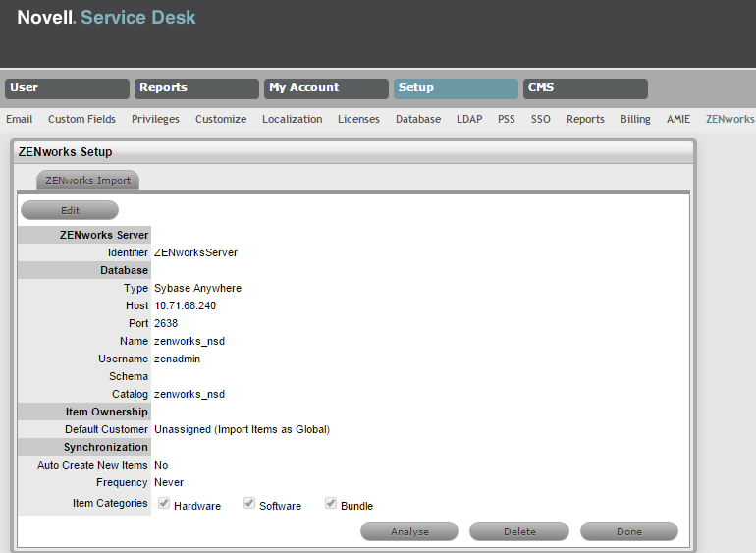This screenshot has height=553, width=756.
Task: Open the My Account tab
Action: (x=326, y=88)
